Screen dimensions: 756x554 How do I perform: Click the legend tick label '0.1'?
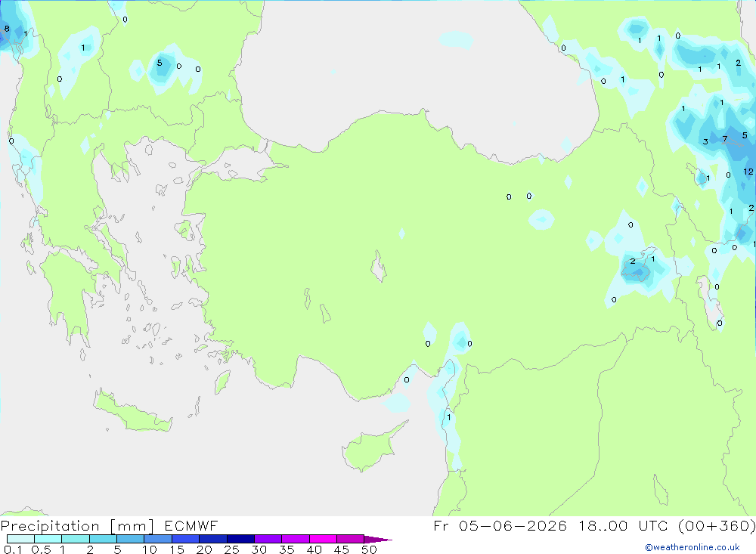(x=13, y=549)
